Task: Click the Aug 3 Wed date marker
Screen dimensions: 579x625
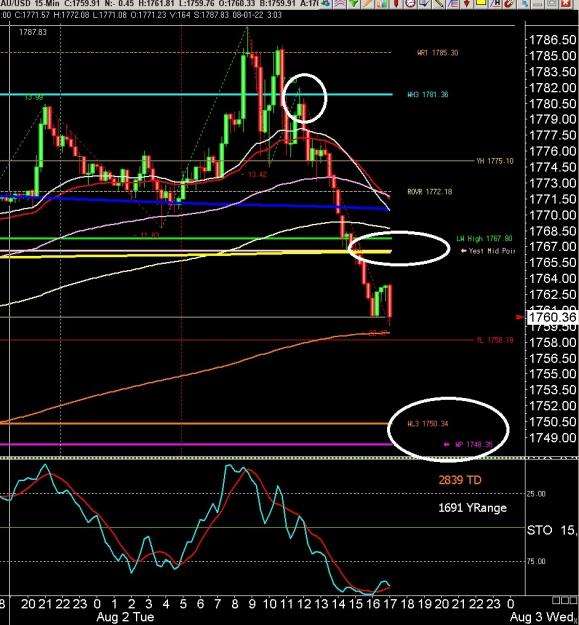Action: [544, 617]
